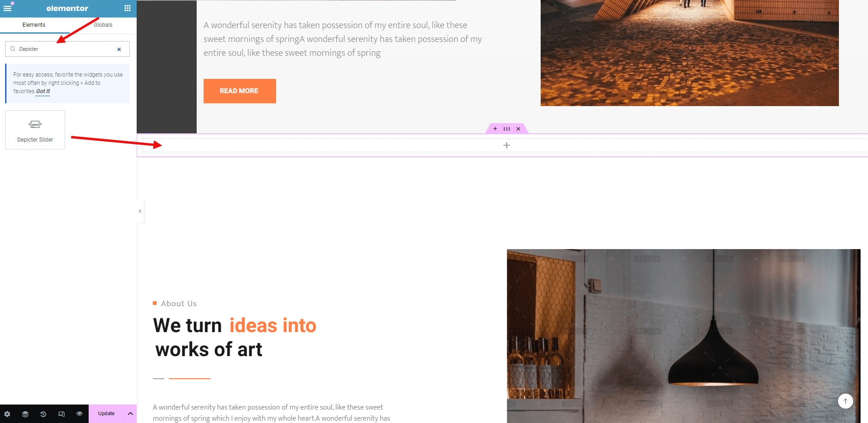868x423 pixels.
Task: Toggle responsive mode icon
Action: 61,414
